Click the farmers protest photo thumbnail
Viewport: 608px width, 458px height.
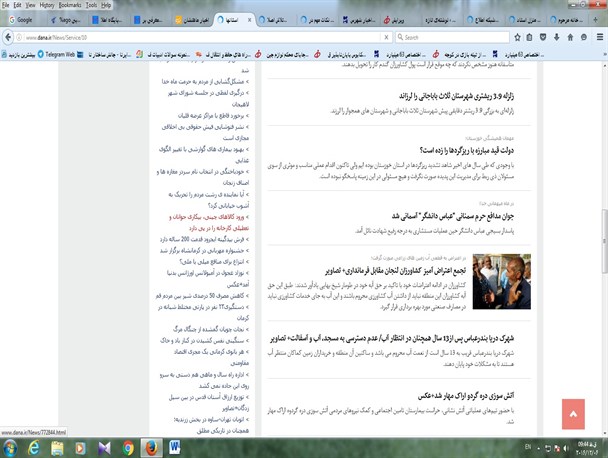(x=501, y=282)
